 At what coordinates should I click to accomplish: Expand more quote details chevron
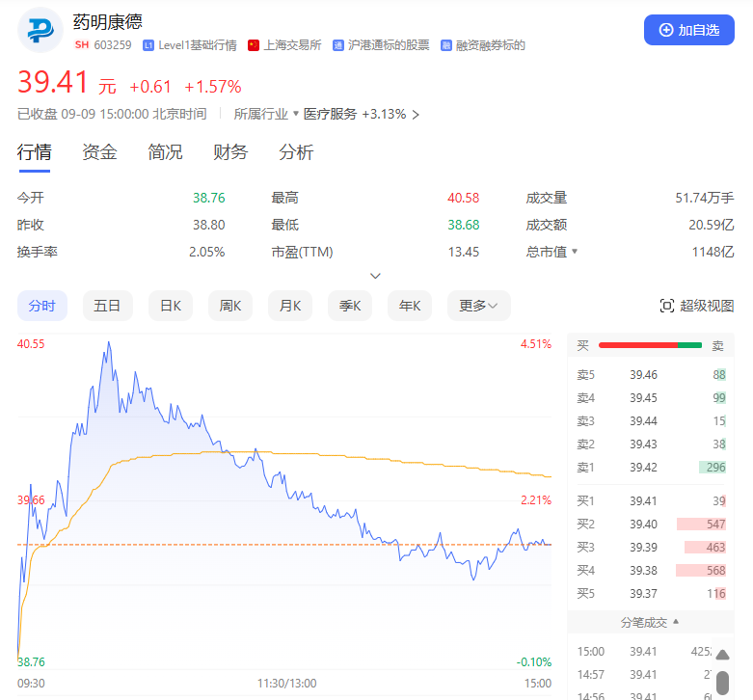376,276
